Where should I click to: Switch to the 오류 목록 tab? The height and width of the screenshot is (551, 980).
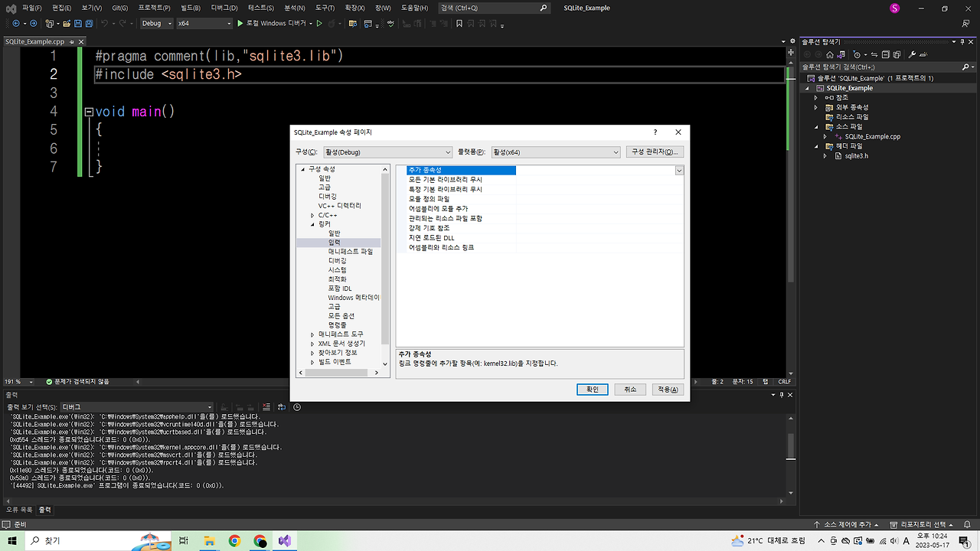[19, 510]
